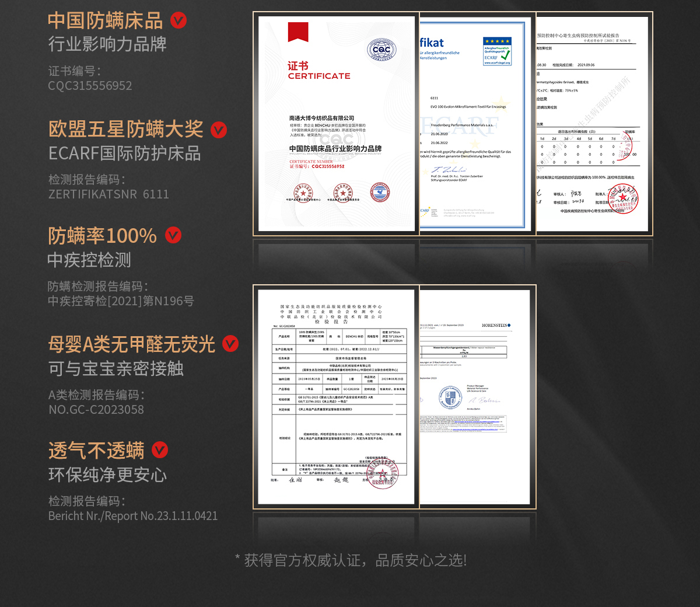Click the 检验报告 title on inspection report

click(331, 322)
